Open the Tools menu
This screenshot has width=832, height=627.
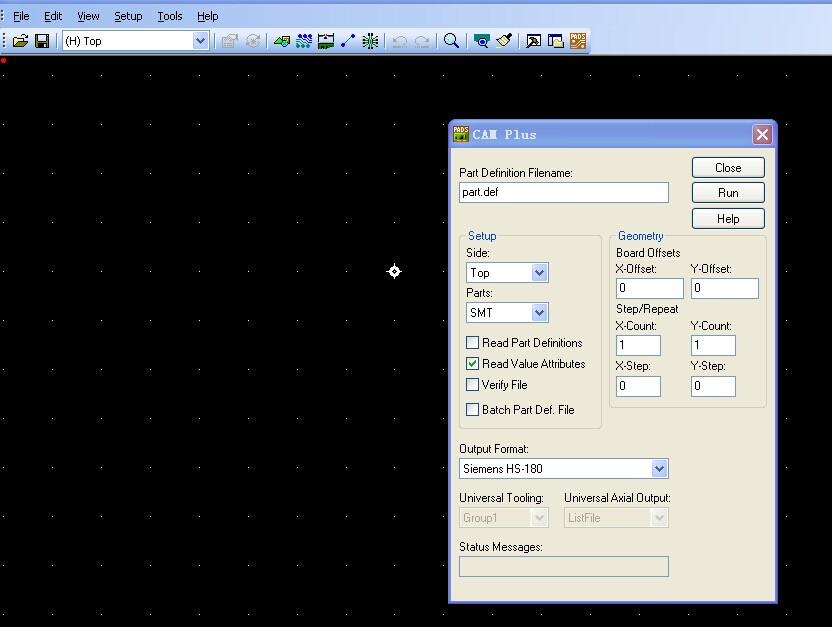coord(170,16)
